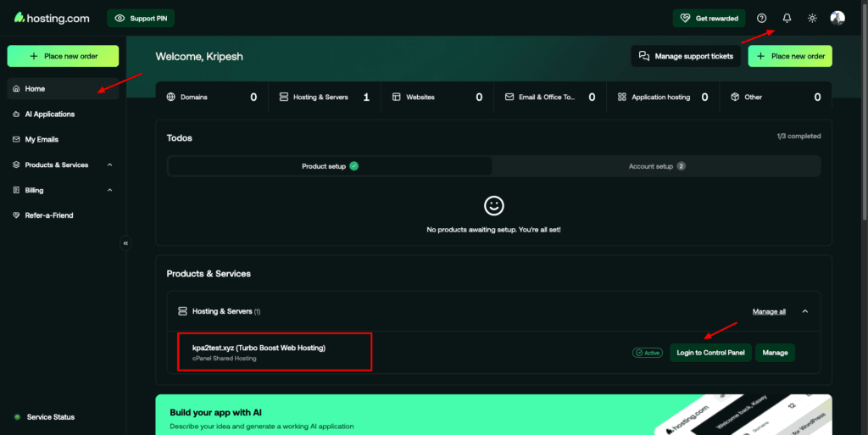Click the page vertical scrollbar
This screenshot has width=868, height=435.
tap(865, 111)
